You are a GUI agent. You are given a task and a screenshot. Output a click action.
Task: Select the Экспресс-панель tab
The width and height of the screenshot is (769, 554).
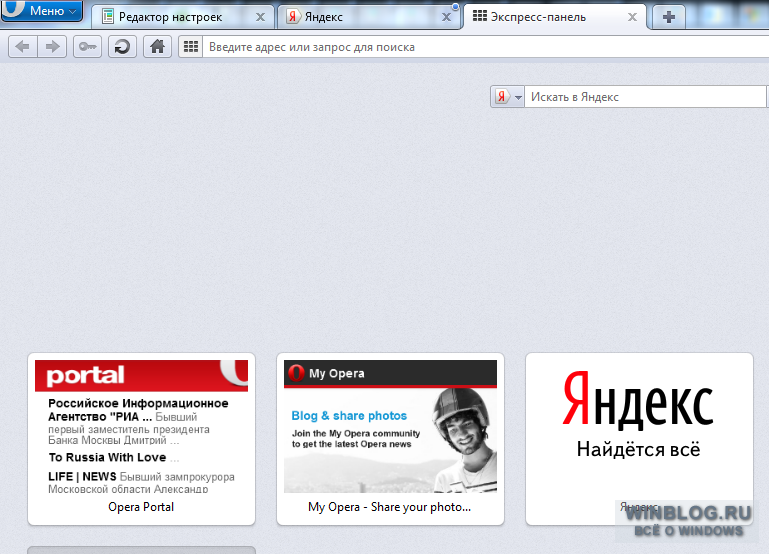[x=554, y=17]
